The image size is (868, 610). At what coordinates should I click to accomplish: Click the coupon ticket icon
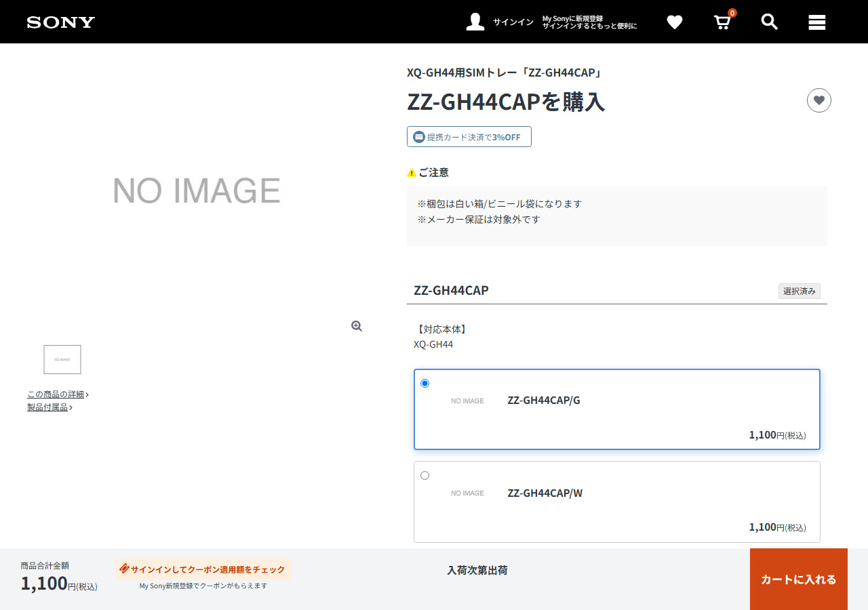(x=124, y=569)
